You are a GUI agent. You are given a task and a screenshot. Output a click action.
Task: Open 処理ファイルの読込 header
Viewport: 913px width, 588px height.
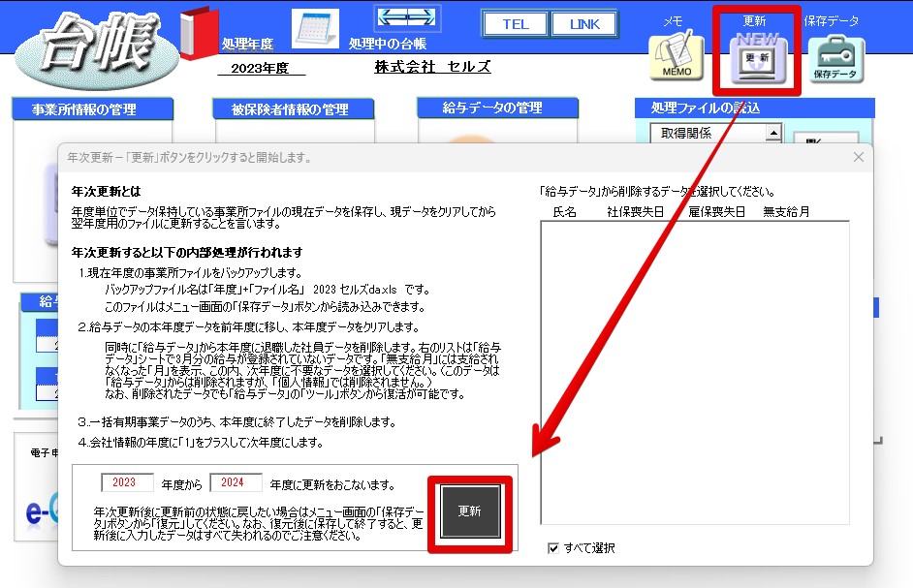(x=755, y=108)
